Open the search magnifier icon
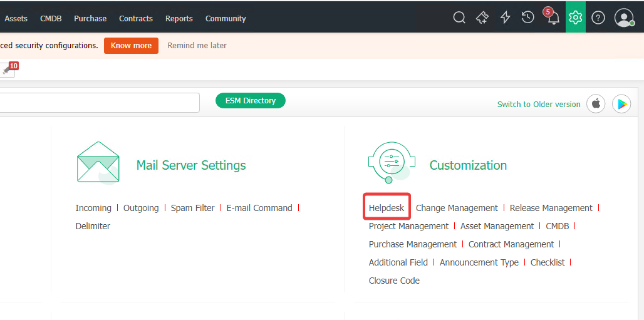Image resolution: width=644 pixels, height=320 pixels. 459,18
